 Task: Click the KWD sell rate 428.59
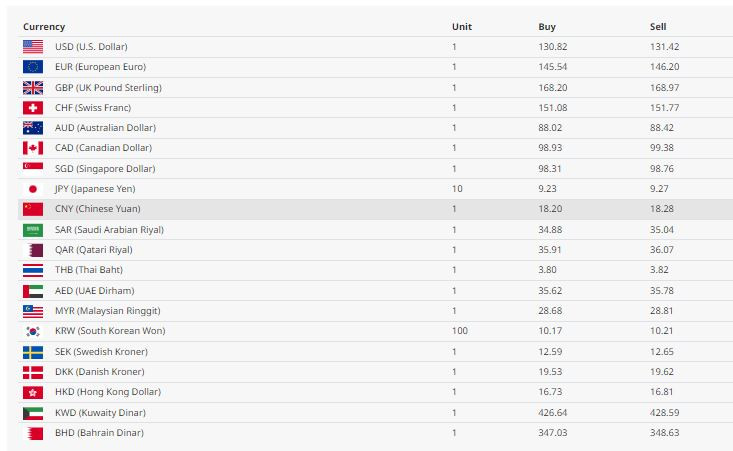click(664, 413)
